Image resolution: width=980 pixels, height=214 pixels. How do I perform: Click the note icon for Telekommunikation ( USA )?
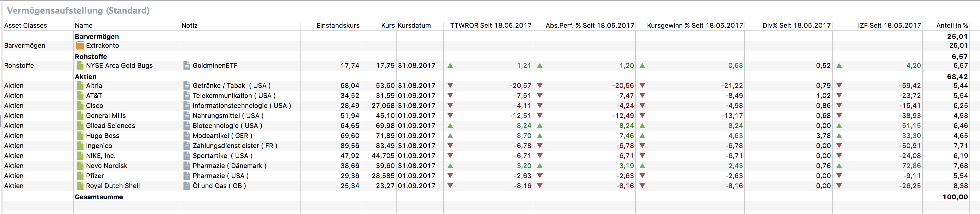tap(187, 96)
